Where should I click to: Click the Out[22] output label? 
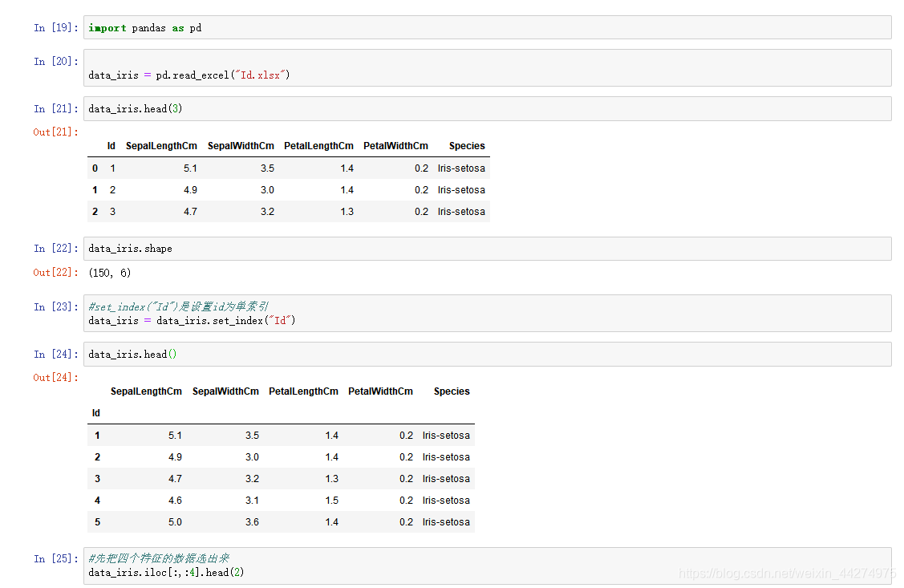click(55, 272)
